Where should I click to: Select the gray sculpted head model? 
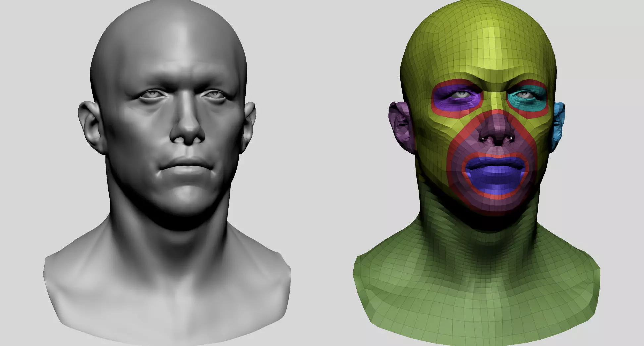pos(167,172)
